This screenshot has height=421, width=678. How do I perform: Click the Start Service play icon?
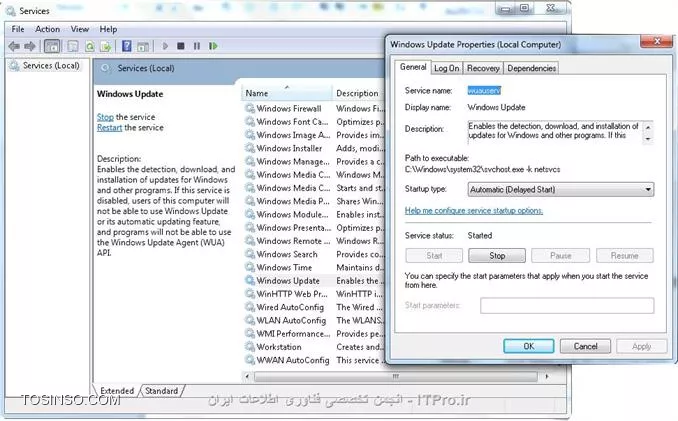pos(165,46)
